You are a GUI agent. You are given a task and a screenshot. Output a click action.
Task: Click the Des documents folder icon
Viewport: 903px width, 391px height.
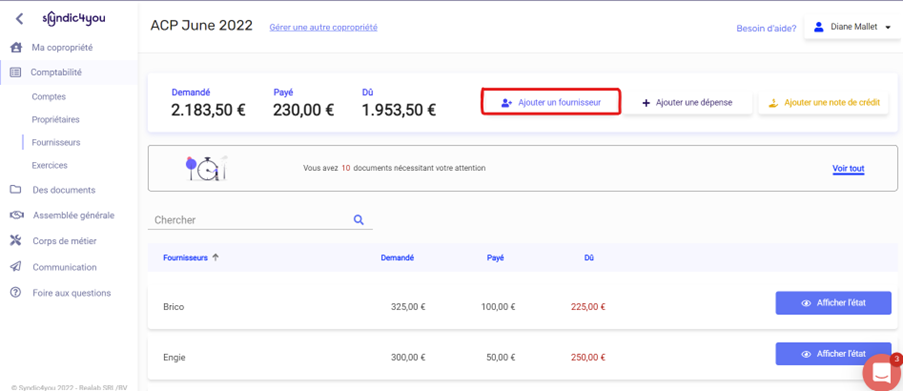[16, 190]
